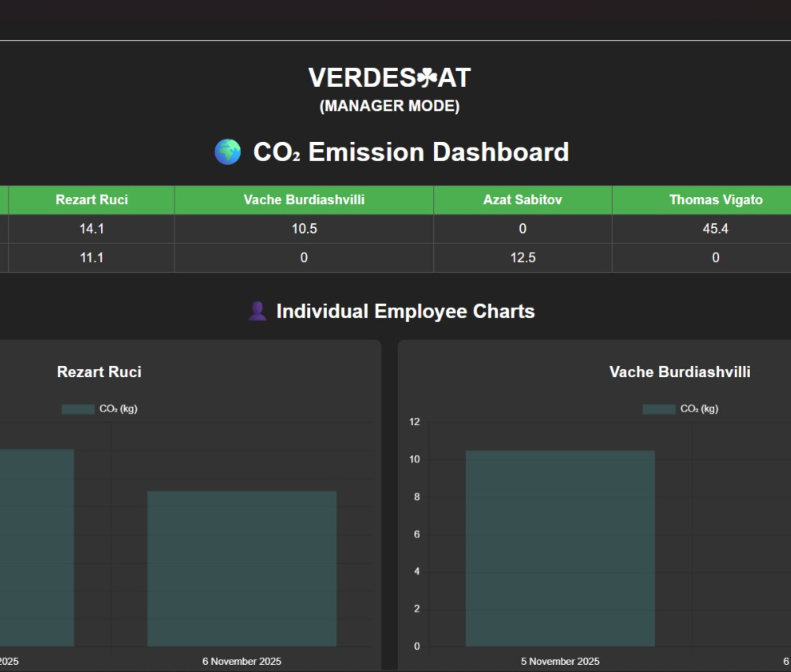791x672 pixels.
Task: Click Rezart Ruci's 6 November 2025 bar
Action: click(242, 569)
